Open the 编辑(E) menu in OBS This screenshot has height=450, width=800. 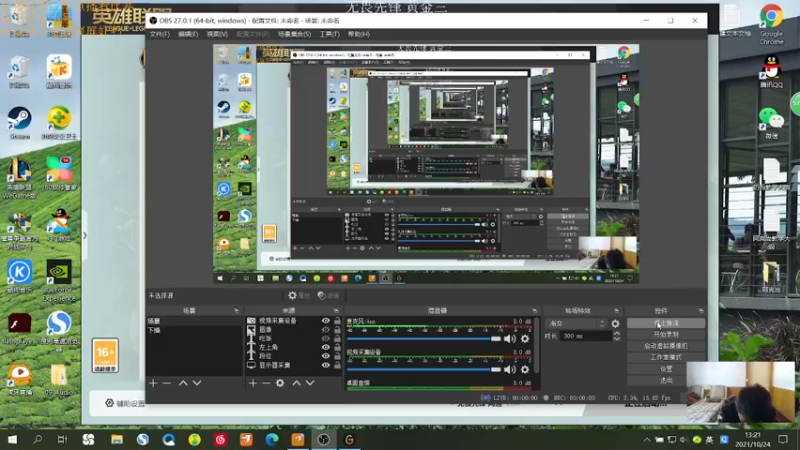click(x=188, y=34)
